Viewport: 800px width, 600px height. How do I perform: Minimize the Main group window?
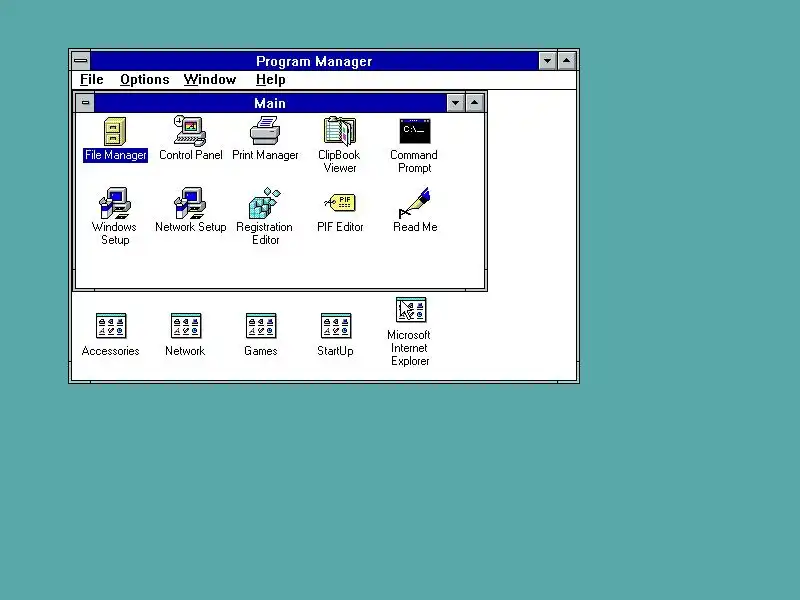[x=455, y=103]
